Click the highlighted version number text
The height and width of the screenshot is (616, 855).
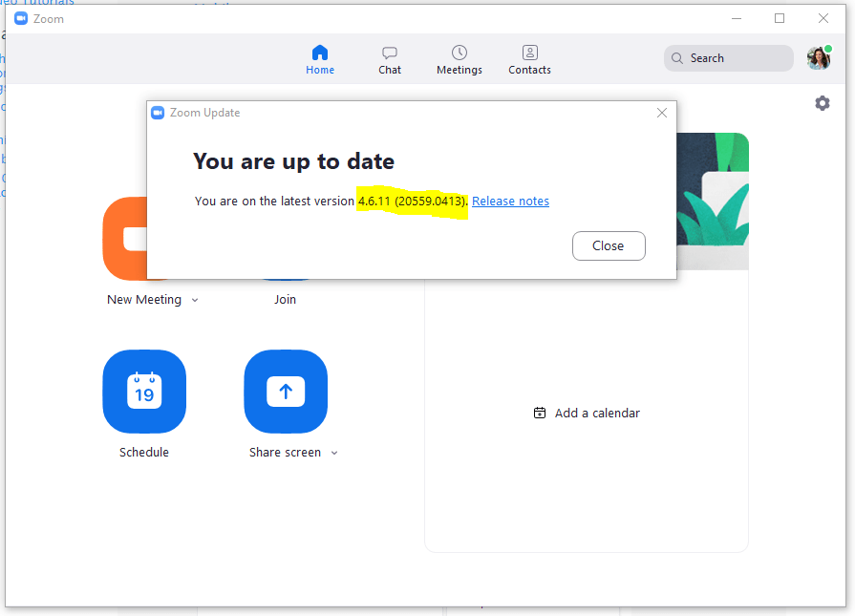coord(412,201)
